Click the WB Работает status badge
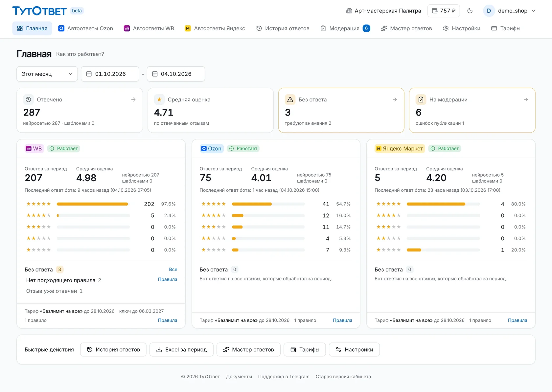 pyautogui.click(x=64, y=149)
